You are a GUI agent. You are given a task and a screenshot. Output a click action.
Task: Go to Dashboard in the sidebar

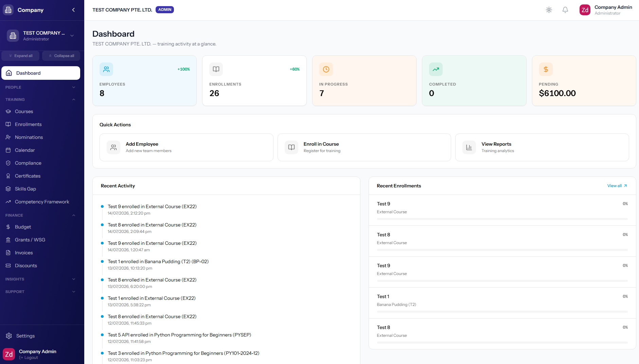[41, 73]
